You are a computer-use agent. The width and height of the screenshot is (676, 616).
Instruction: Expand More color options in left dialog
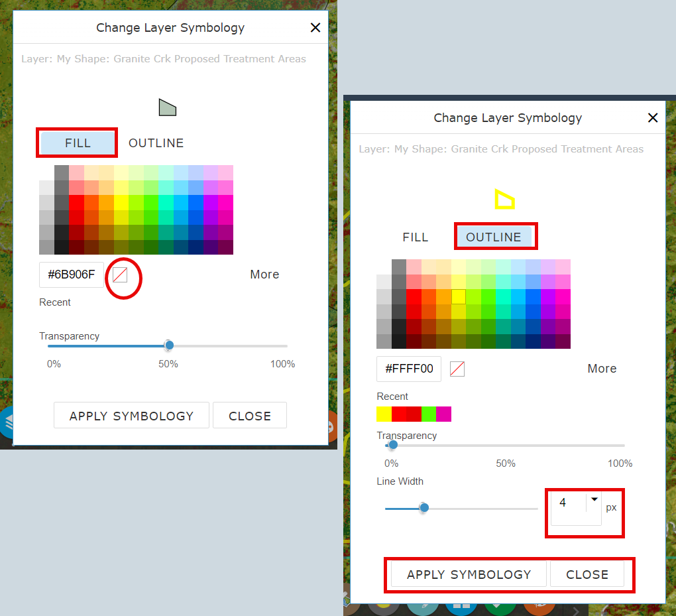click(x=264, y=274)
